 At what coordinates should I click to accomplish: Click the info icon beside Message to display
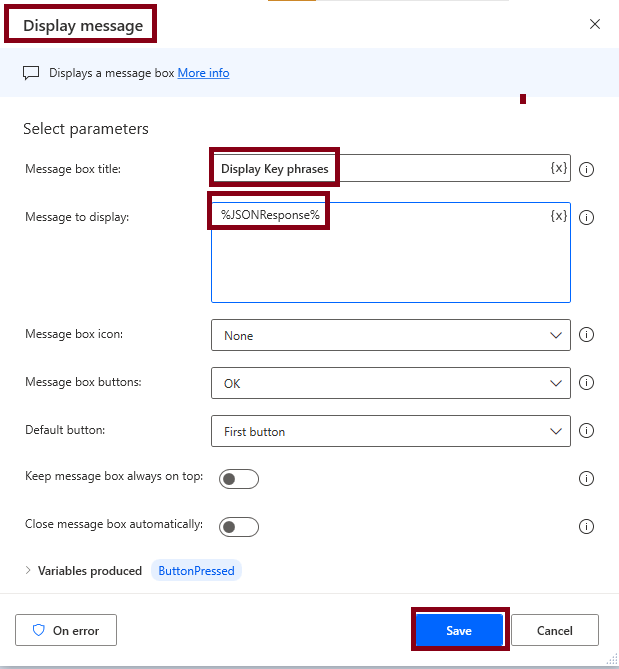tap(587, 217)
